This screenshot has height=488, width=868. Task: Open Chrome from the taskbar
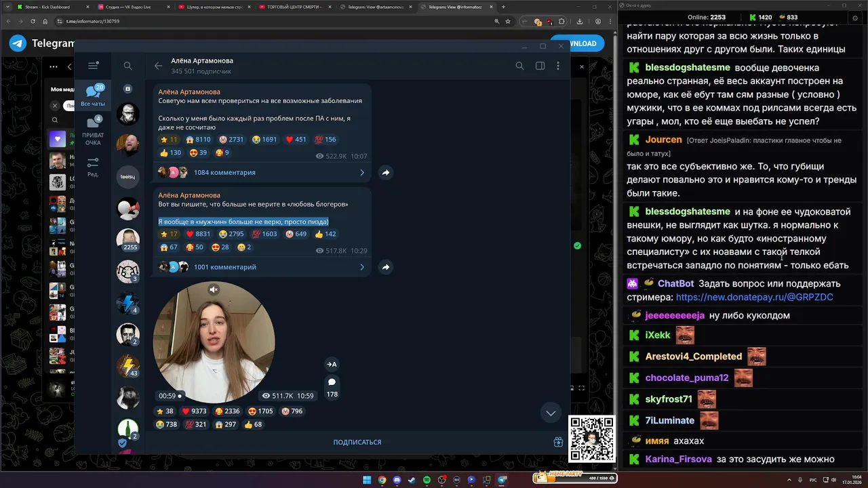(382, 480)
